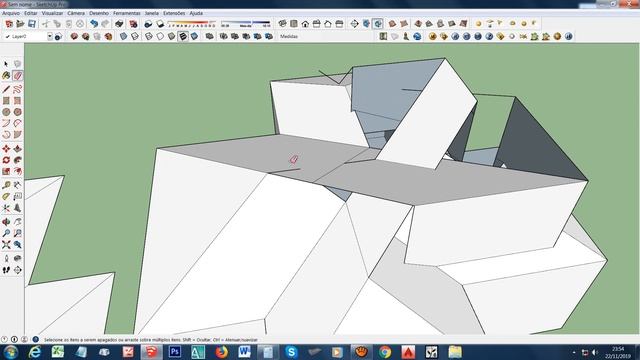This screenshot has height=360, width=640.
Task: Click the Windows Start button
Action: point(11,352)
